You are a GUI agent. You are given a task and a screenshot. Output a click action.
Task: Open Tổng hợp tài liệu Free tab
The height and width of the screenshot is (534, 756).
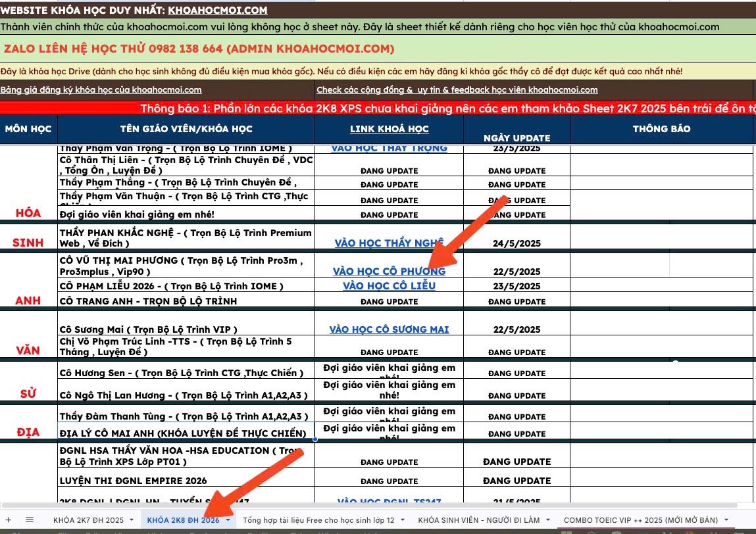point(318,520)
